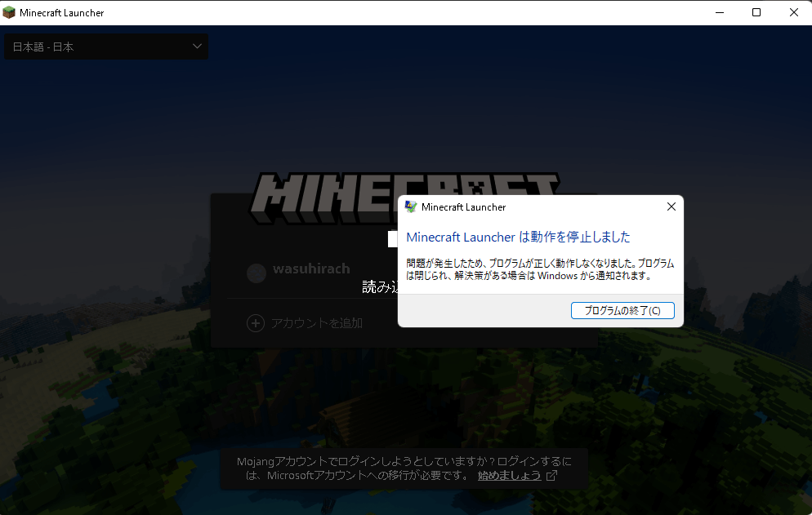Viewport: 812px width, 515px height.
Task: Open the 日本語 - 日本 language dropdown
Action: 106,47
